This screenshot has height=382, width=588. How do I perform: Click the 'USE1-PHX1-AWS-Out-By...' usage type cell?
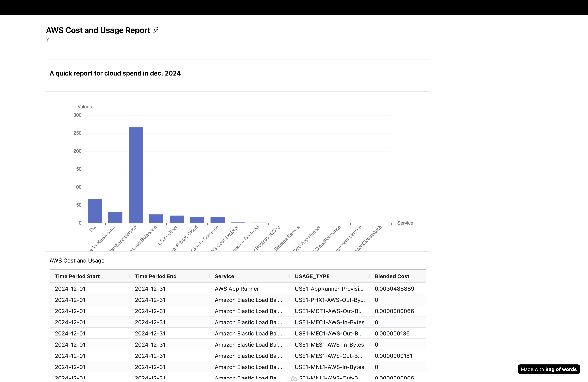click(x=330, y=300)
